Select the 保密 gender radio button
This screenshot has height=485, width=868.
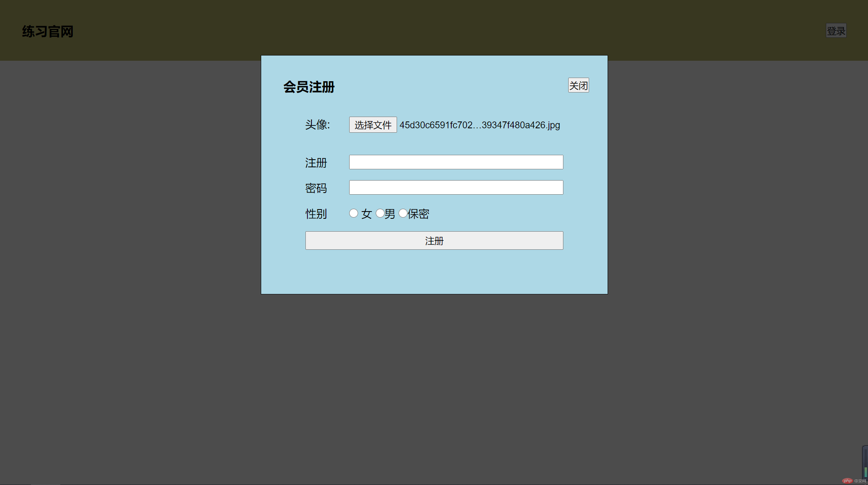[x=403, y=213]
